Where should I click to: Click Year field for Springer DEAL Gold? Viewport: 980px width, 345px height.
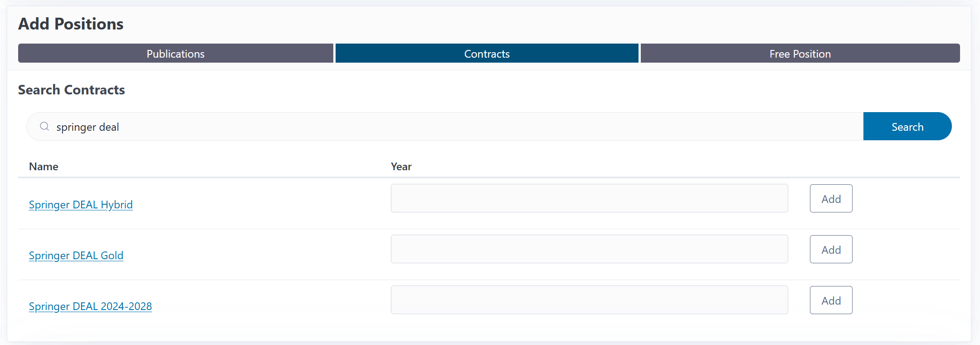[589, 249]
